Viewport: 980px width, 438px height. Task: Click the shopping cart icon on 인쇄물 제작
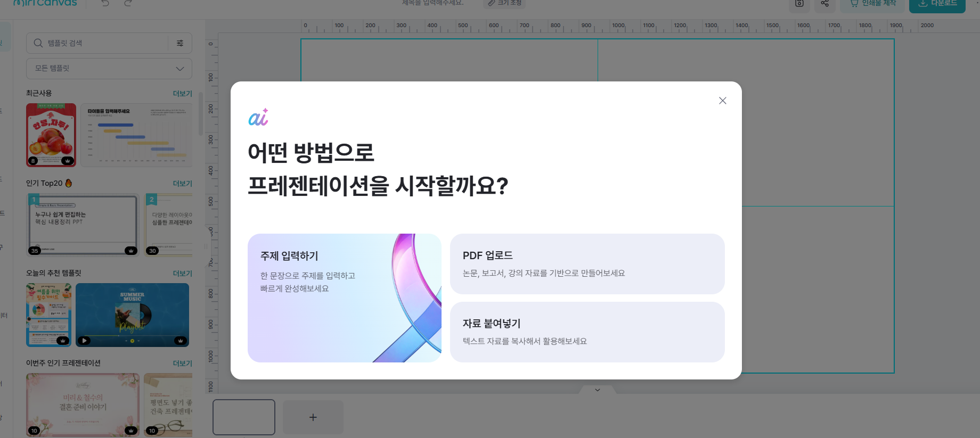854,3
